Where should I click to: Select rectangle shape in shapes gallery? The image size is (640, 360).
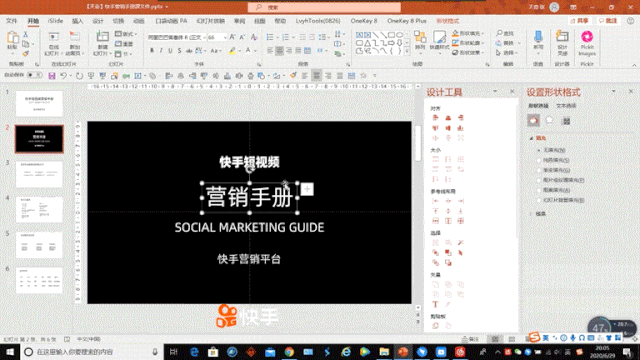click(x=391, y=35)
